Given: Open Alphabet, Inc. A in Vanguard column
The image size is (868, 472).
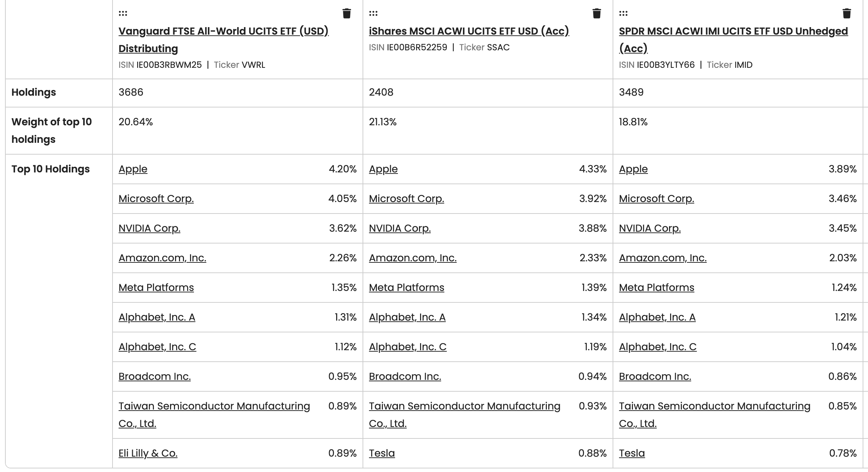Looking at the screenshot, I should (x=157, y=317).
